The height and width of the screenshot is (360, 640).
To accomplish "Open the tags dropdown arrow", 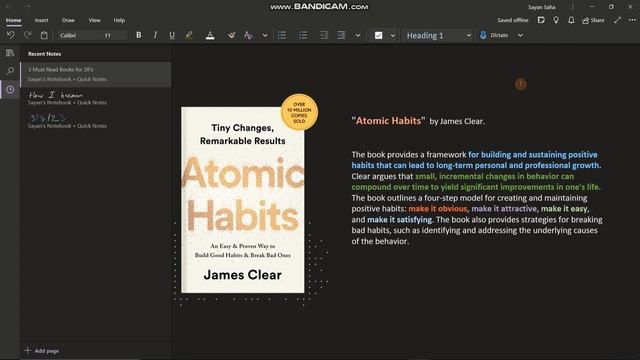I will [393, 35].
